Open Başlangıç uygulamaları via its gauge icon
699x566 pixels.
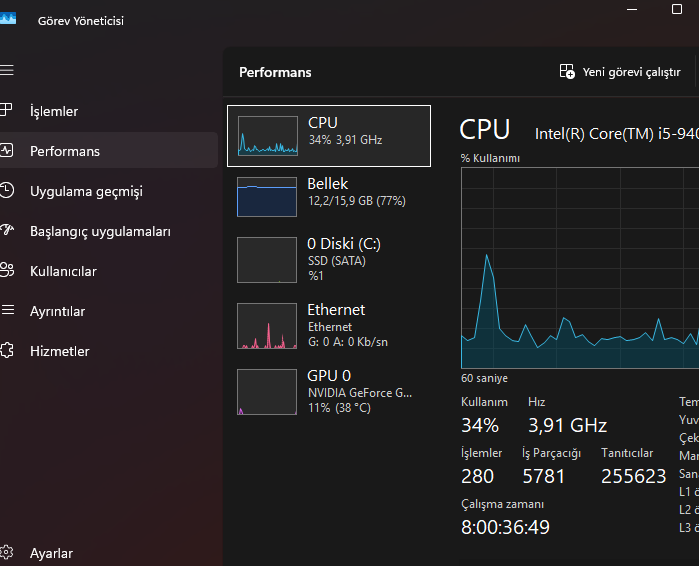click(7, 230)
